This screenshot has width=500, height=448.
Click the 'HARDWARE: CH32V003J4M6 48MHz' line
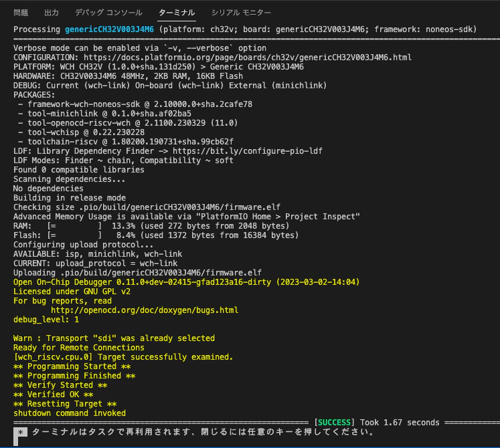[x=129, y=76]
